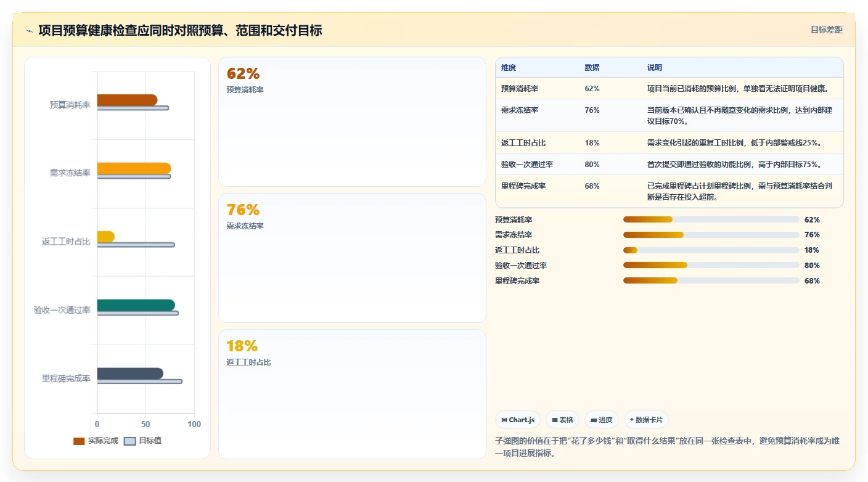Click the lightning icon beside the page title
The height and width of the screenshot is (482, 868).
click(x=30, y=31)
